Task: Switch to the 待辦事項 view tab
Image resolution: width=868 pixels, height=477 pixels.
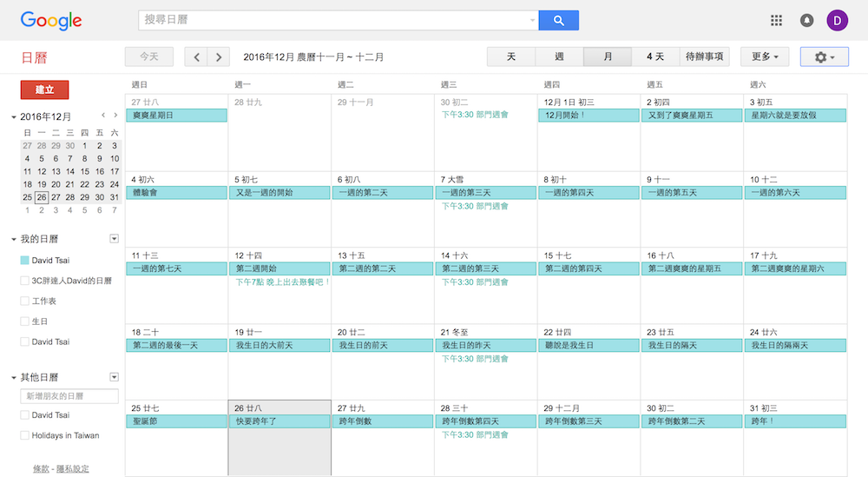Action: (704, 57)
